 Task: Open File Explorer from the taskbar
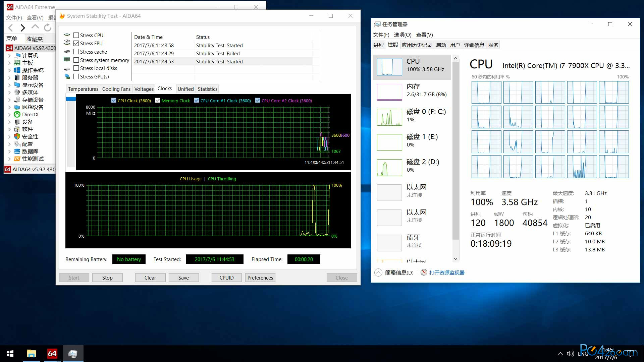point(32,354)
